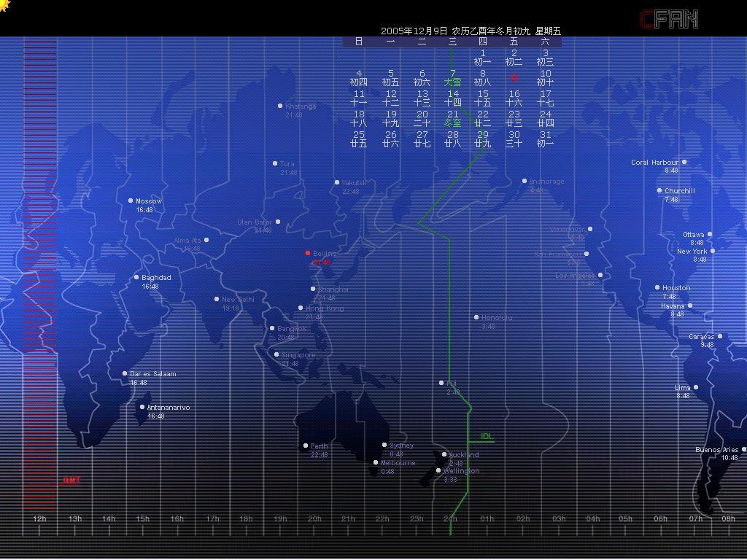
Task: Click the green IDL label
Action: [487, 437]
